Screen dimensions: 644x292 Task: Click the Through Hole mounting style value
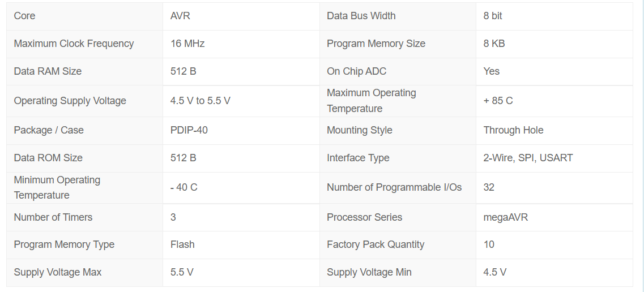pyautogui.click(x=513, y=130)
